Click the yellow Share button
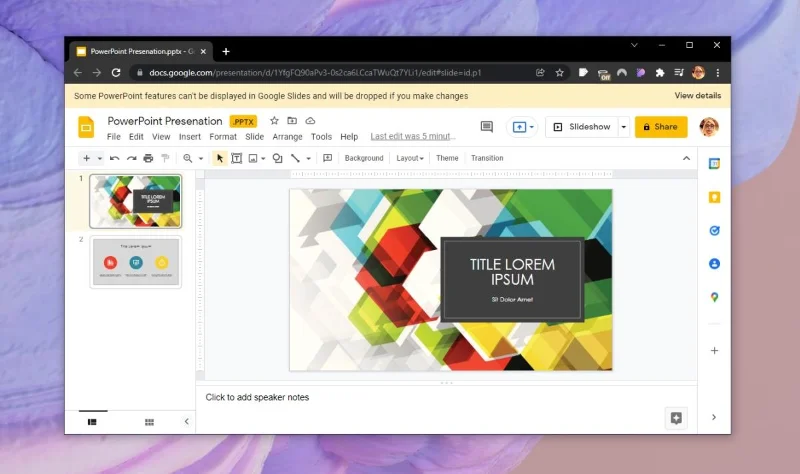The width and height of the screenshot is (800, 474). click(661, 127)
